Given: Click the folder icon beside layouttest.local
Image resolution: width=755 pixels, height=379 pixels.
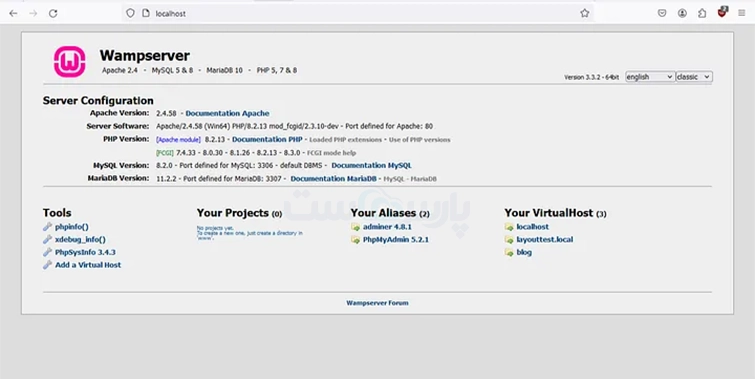Looking at the screenshot, I should point(509,240).
